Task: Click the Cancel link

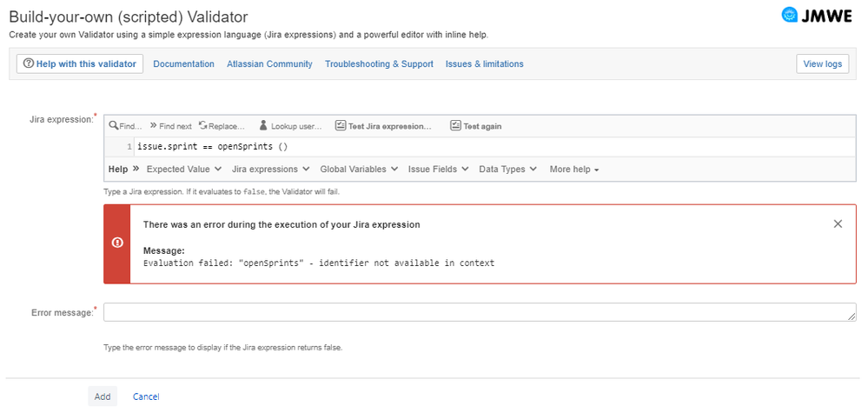Action: [146, 396]
